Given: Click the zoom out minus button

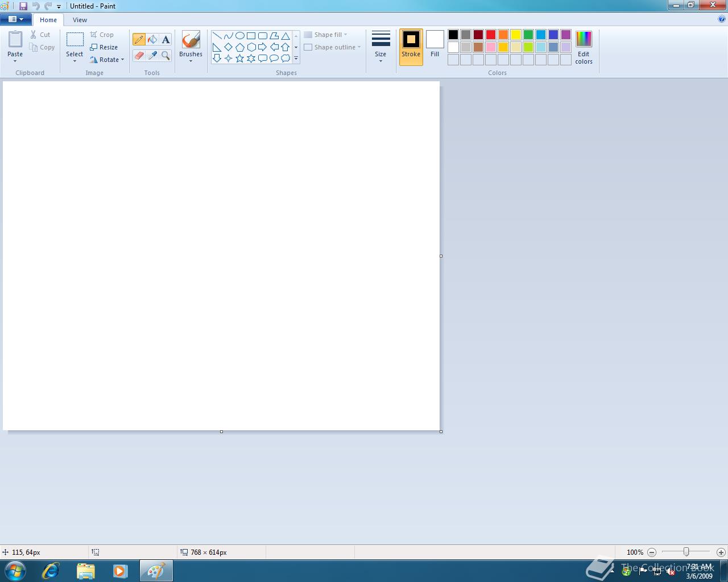Looking at the screenshot, I should tap(652, 552).
